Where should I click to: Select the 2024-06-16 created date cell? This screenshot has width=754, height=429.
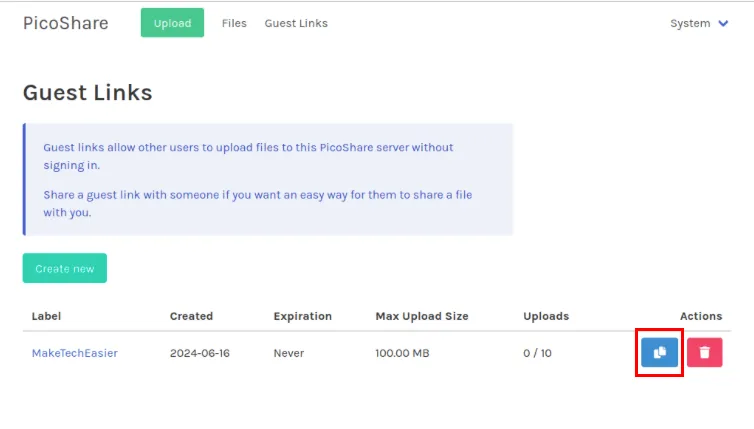(200, 353)
